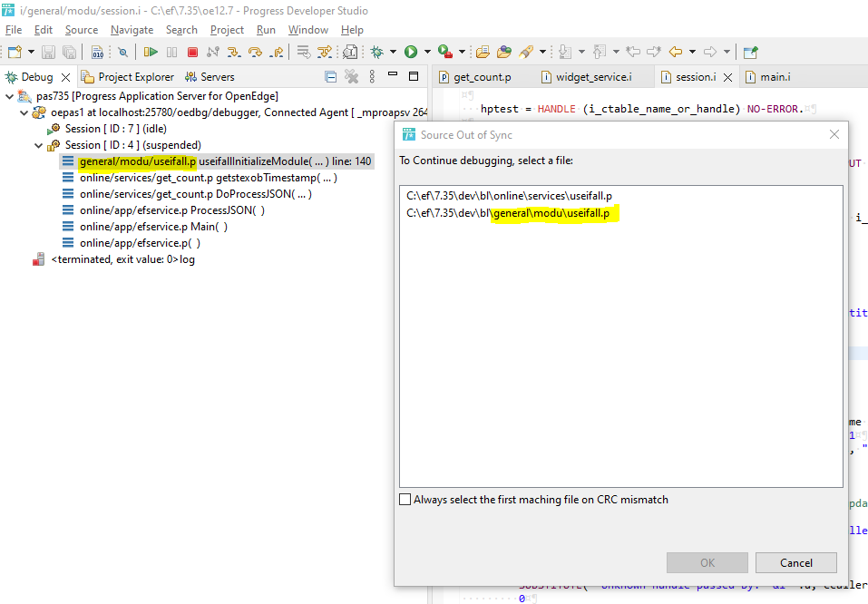The image size is (868, 604).
Task: Click the Step Over icon
Action: click(255, 52)
